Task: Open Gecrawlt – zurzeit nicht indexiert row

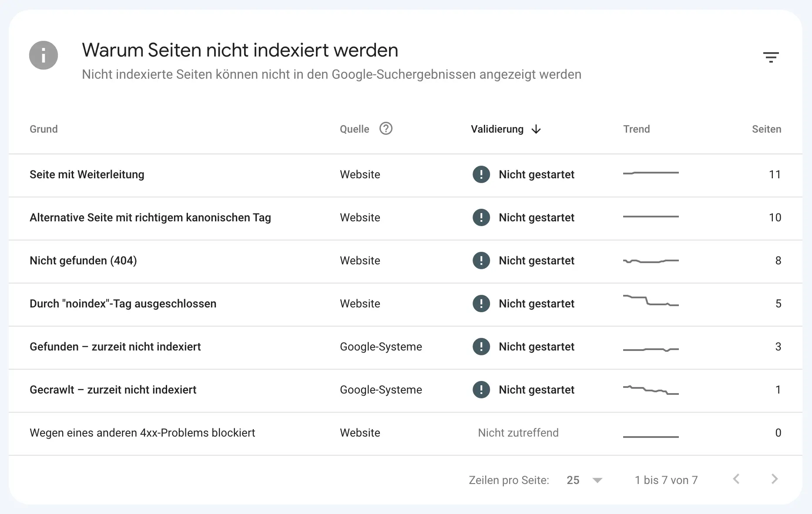Action: [406, 391]
